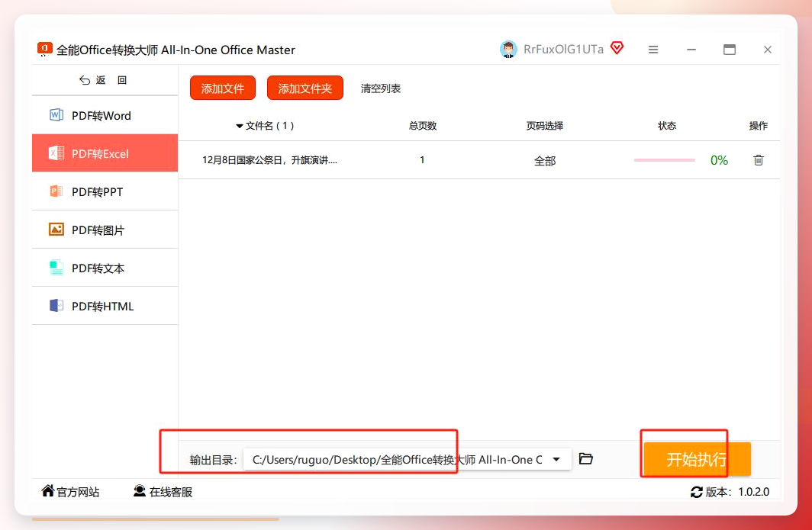The image size is (812, 530).
Task: Click the 开始执行 start button
Action: [697, 459]
